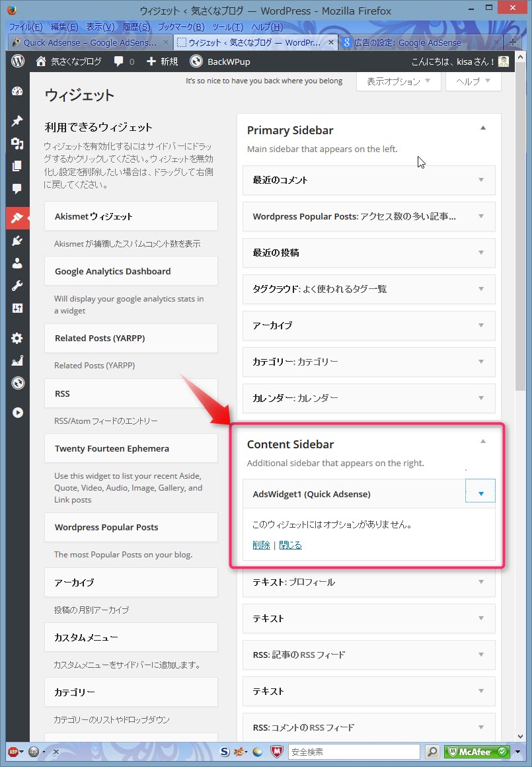Open the ツール(T) menu

click(x=227, y=27)
